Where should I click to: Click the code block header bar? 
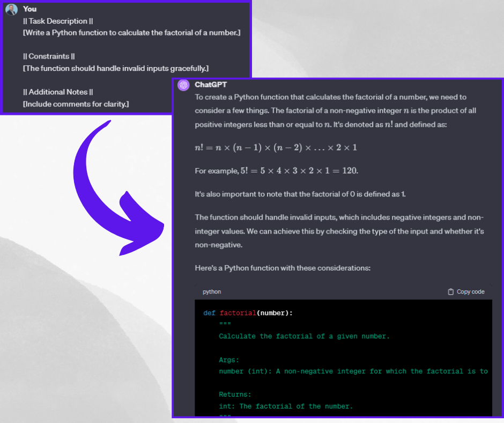(343, 291)
